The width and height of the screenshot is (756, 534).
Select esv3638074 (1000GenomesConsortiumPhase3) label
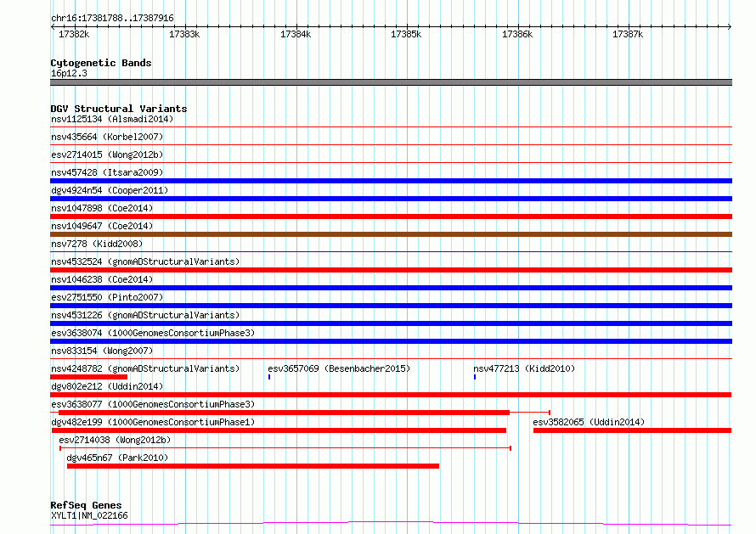[x=153, y=333]
